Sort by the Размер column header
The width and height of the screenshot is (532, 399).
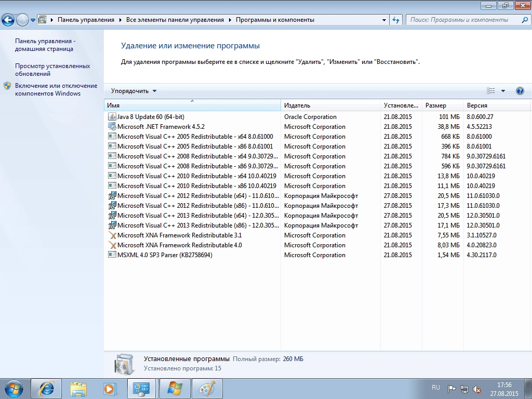[x=443, y=105]
